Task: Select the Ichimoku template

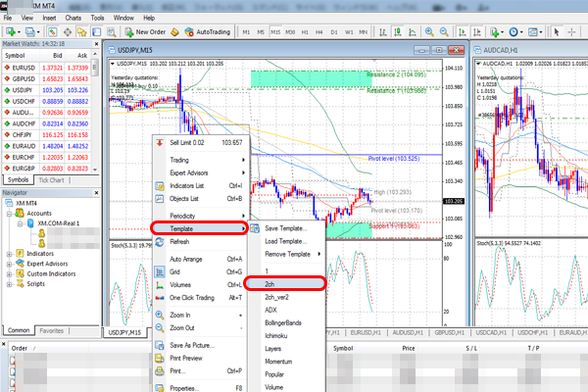Action: coord(276,336)
